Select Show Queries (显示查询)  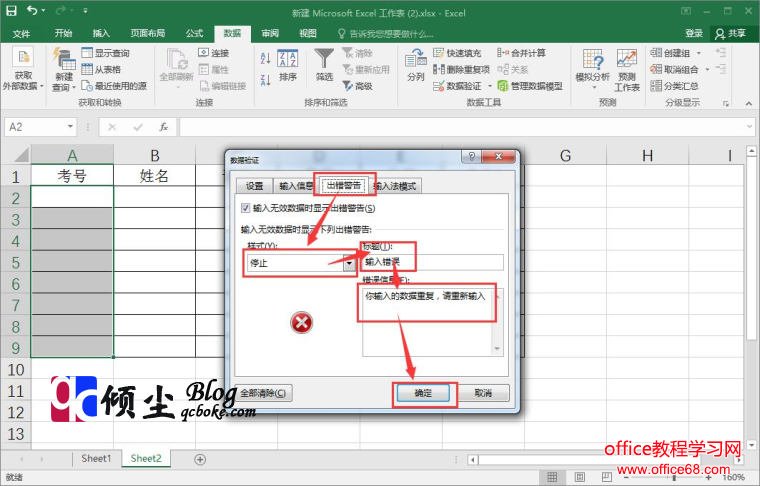point(106,53)
